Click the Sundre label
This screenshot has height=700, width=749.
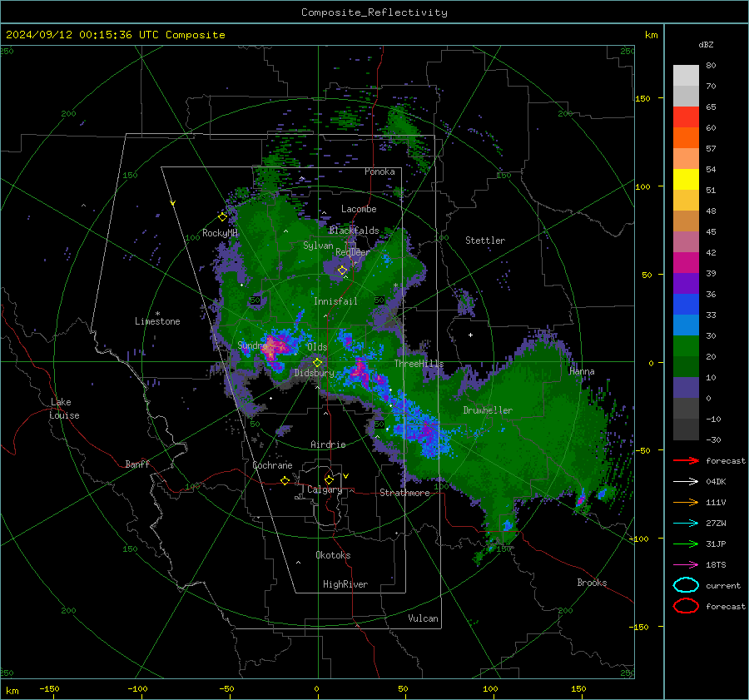(x=251, y=345)
